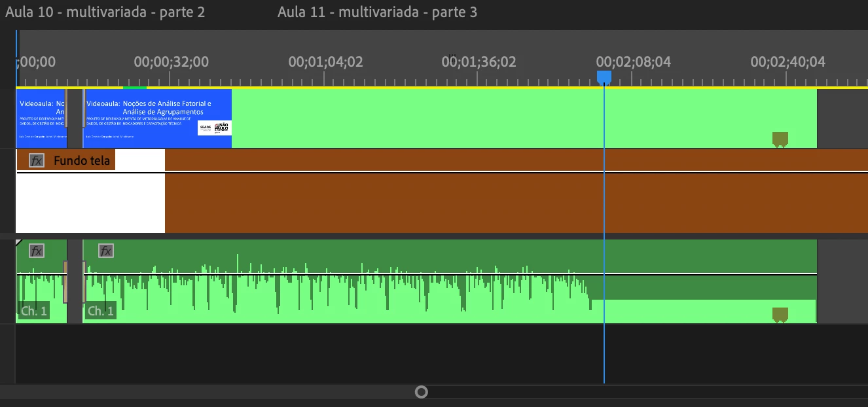
Task: Click the fx badge on the Fundo tela clip
Action: click(x=37, y=160)
